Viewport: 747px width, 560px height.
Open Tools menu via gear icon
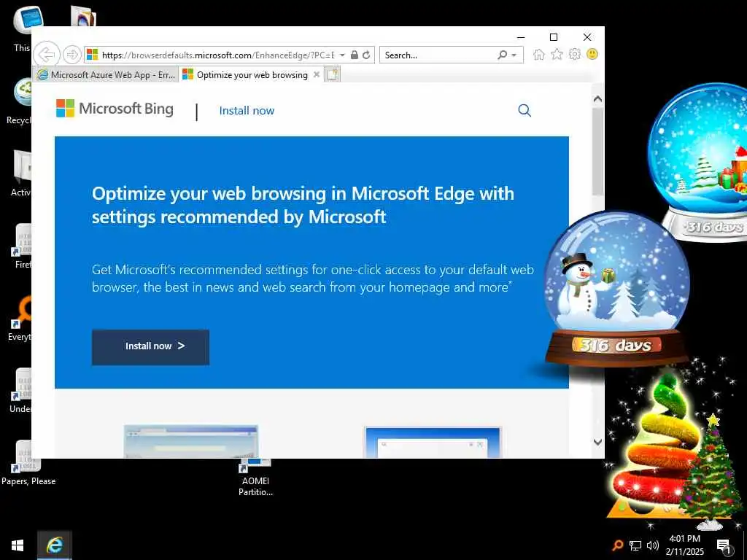(575, 54)
